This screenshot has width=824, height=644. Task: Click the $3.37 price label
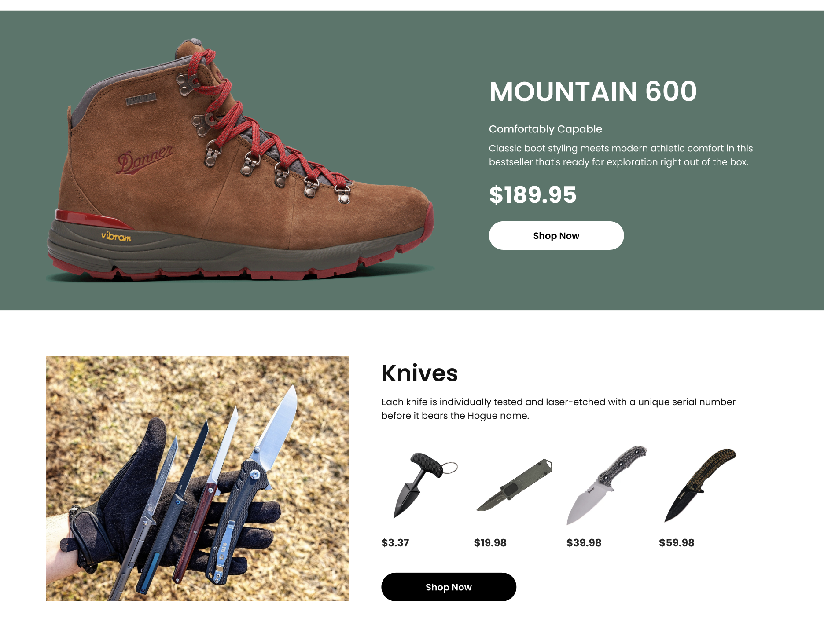pos(395,543)
